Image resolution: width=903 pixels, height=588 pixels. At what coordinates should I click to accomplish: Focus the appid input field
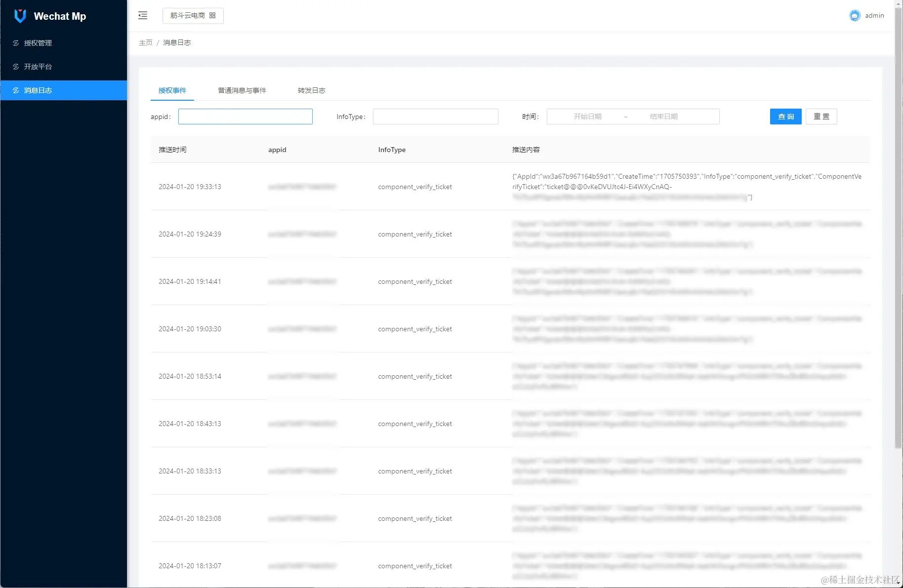(x=246, y=117)
